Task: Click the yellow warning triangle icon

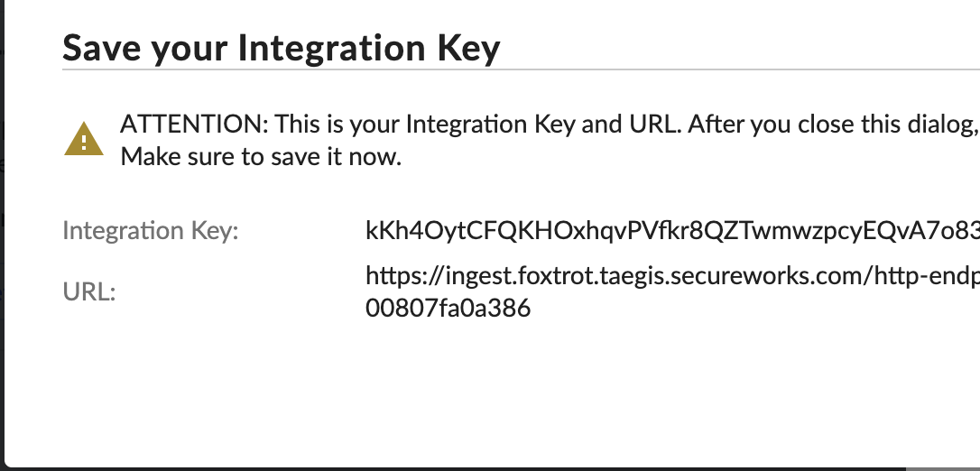Action: click(x=84, y=139)
